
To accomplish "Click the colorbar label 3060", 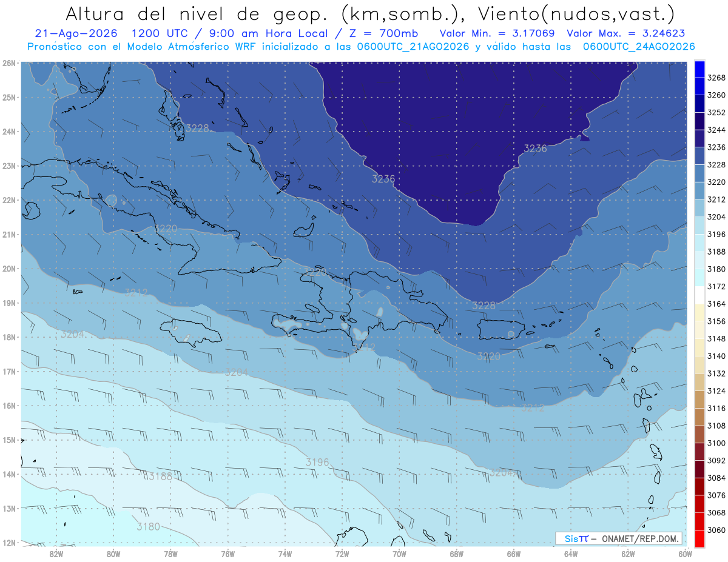I will [x=716, y=530].
